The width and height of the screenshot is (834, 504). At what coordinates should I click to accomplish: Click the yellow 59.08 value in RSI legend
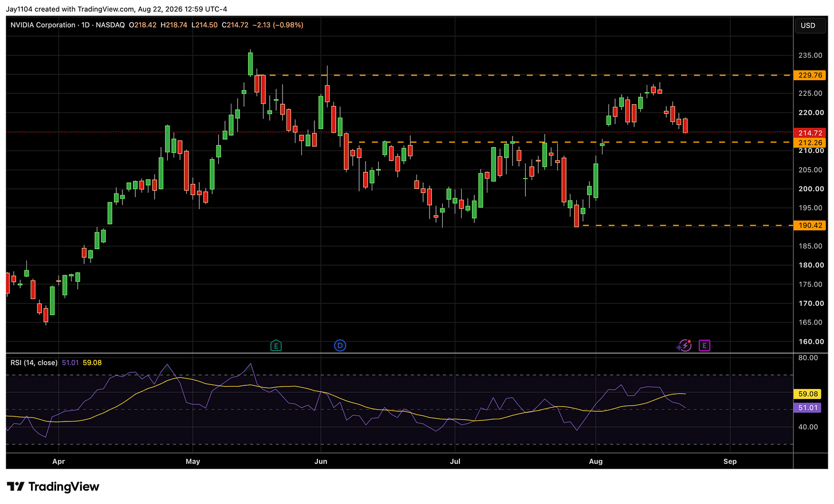point(92,363)
